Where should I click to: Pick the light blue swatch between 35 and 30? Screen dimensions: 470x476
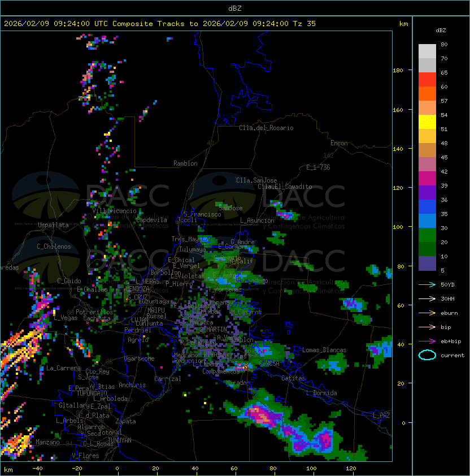(x=427, y=220)
